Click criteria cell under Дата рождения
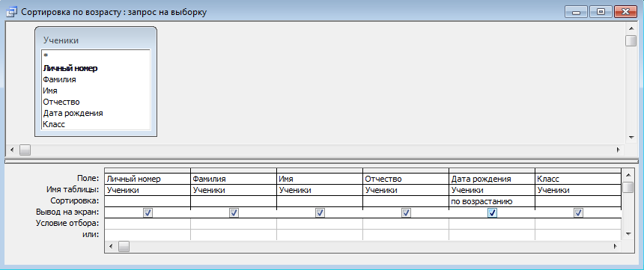 point(492,224)
